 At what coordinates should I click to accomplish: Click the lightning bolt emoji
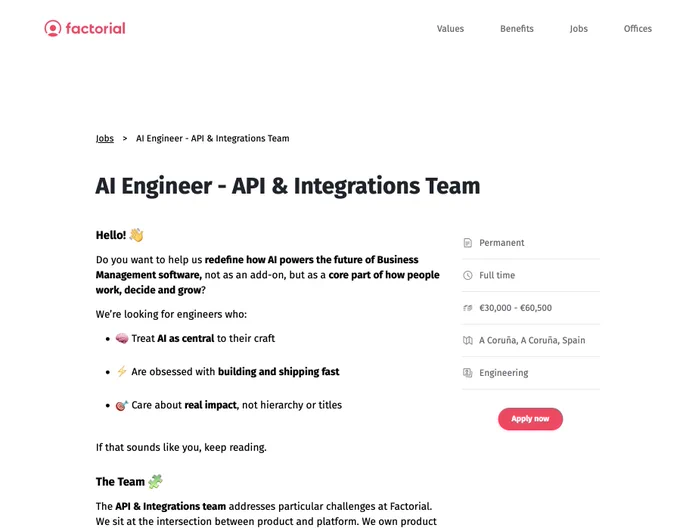122,372
